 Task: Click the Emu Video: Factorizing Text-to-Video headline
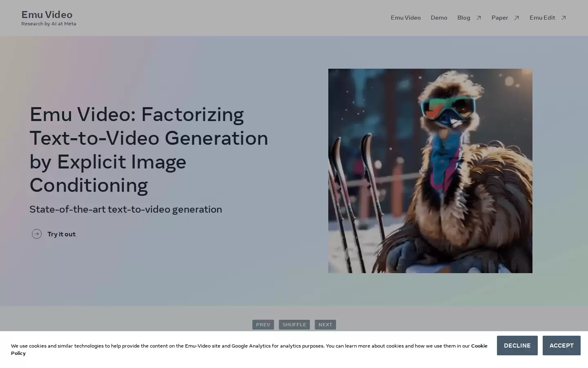tap(149, 149)
